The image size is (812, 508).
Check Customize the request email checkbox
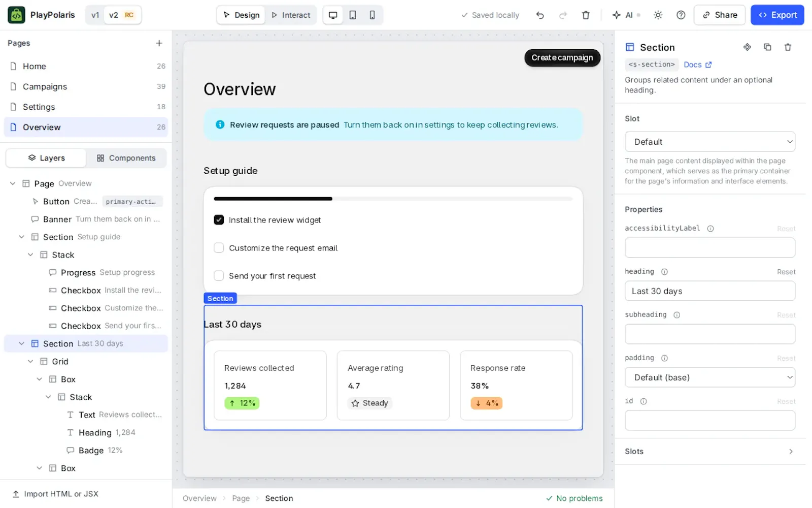pos(219,248)
